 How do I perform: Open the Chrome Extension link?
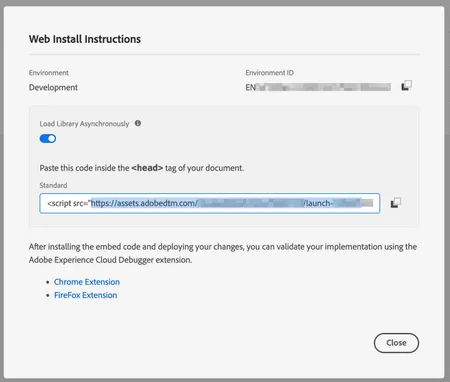87,282
